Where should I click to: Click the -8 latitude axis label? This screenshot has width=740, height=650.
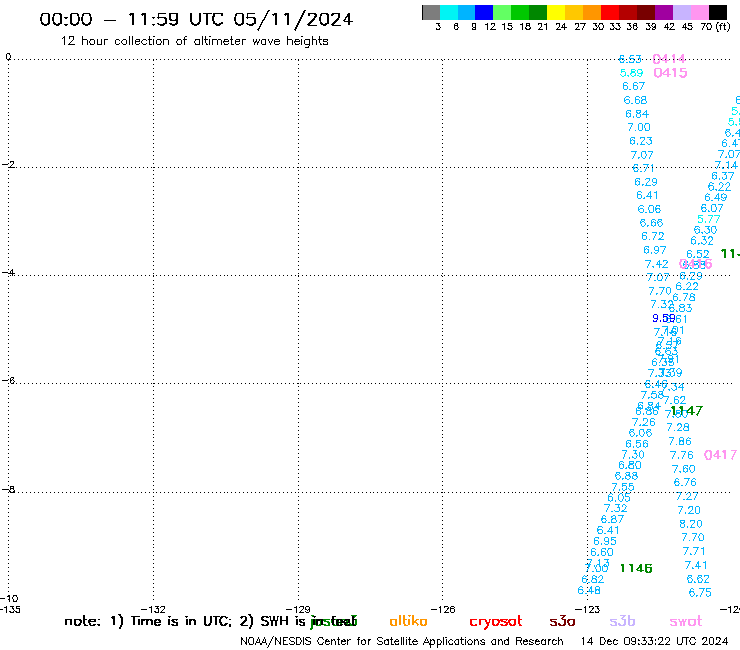point(8,490)
